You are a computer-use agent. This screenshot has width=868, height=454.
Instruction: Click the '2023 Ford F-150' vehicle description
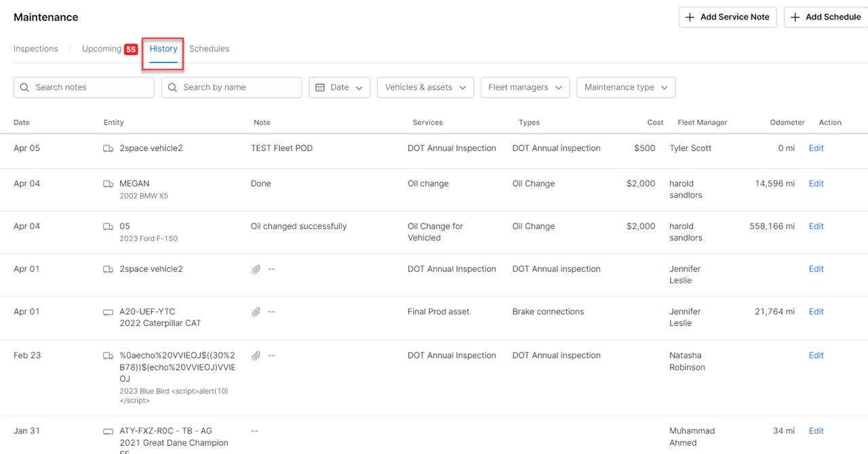(149, 239)
